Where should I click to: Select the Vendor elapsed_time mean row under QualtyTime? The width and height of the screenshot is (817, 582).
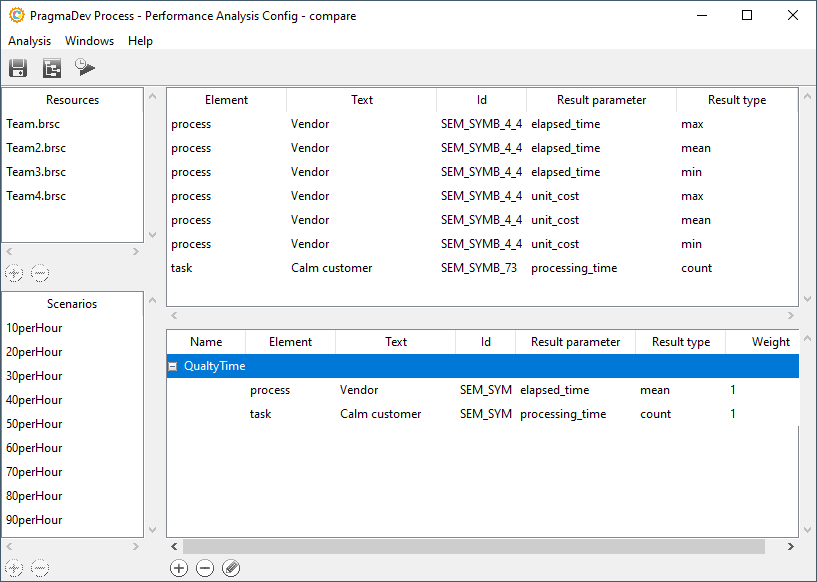point(480,390)
